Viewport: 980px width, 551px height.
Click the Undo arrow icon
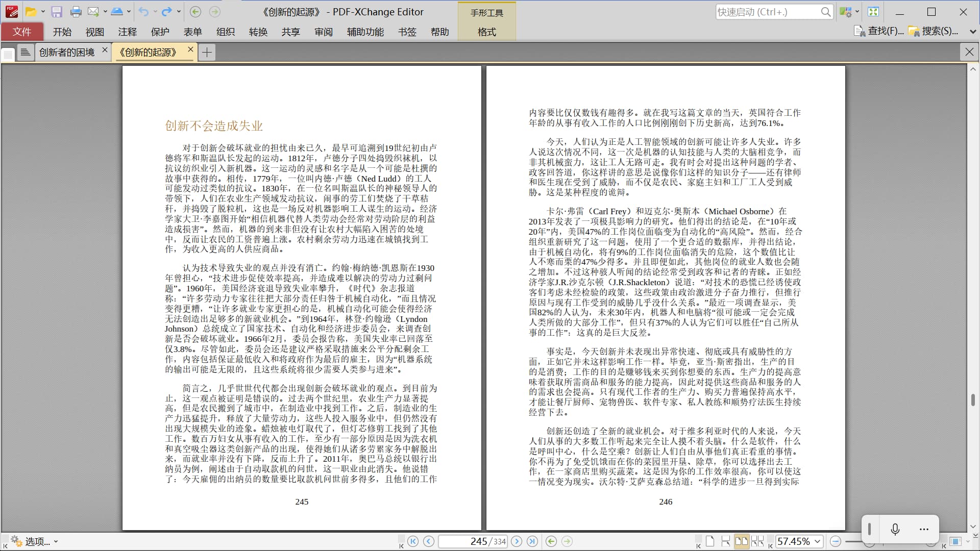[143, 12]
